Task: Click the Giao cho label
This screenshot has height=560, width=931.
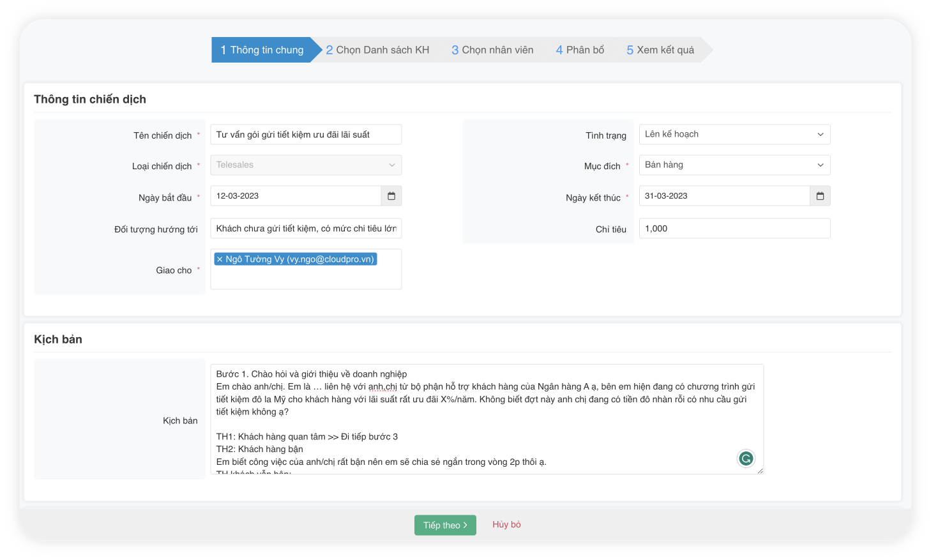Action: click(174, 270)
